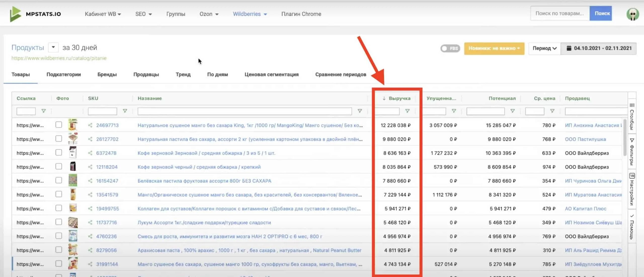
Task: Open the Фильтры side panel
Action: [x=632, y=152]
